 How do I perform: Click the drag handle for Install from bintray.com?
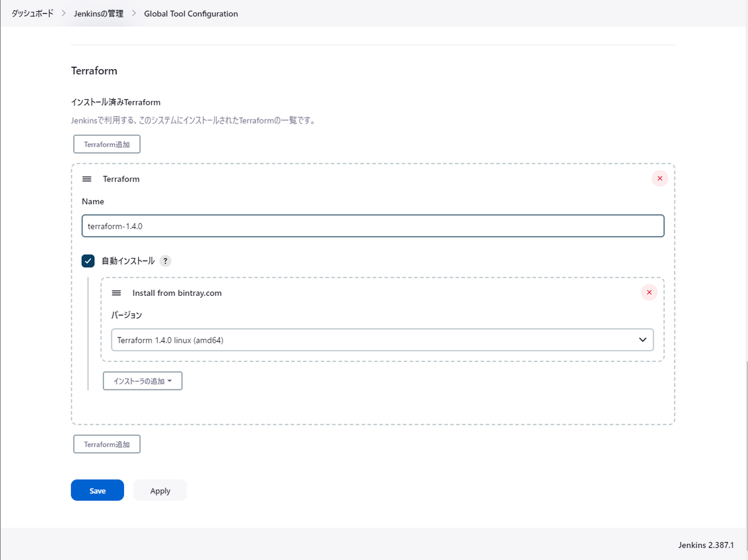click(x=116, y=293)
